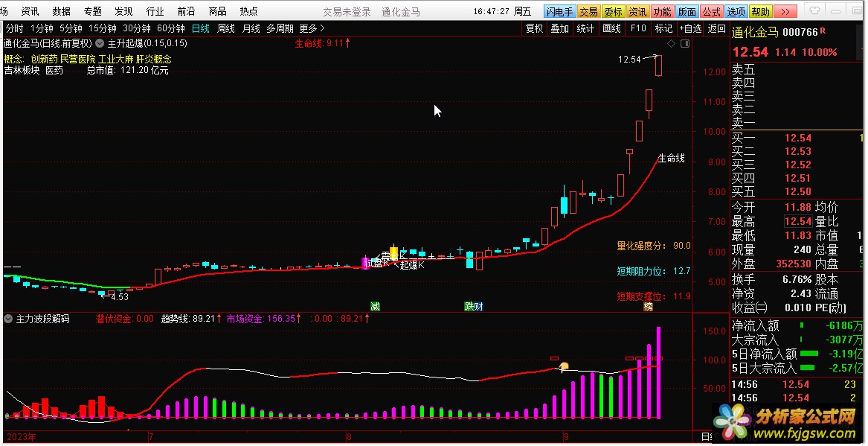Click the 医药 sector label

coord(54,71)
